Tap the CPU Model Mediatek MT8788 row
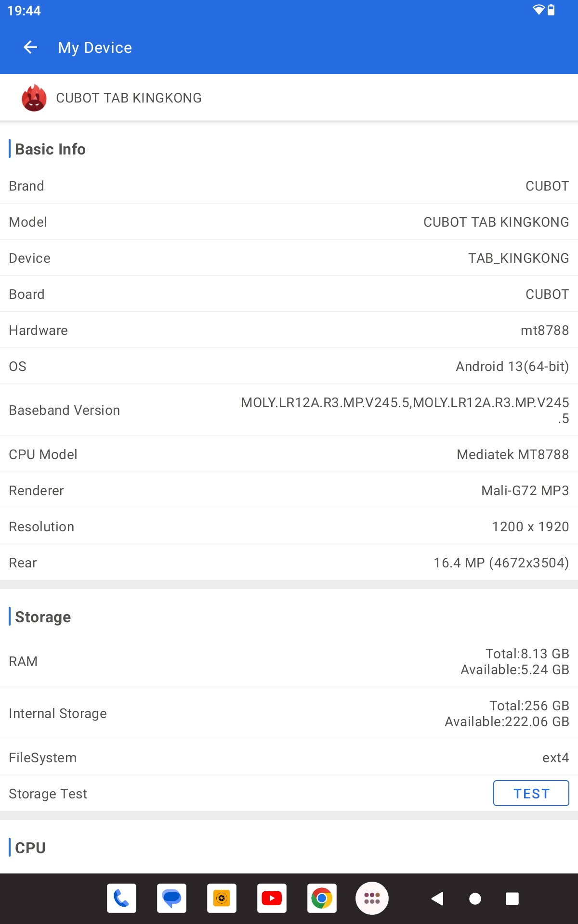The width and height of the screenshot is (578, 924). click(x=289, y=454)
